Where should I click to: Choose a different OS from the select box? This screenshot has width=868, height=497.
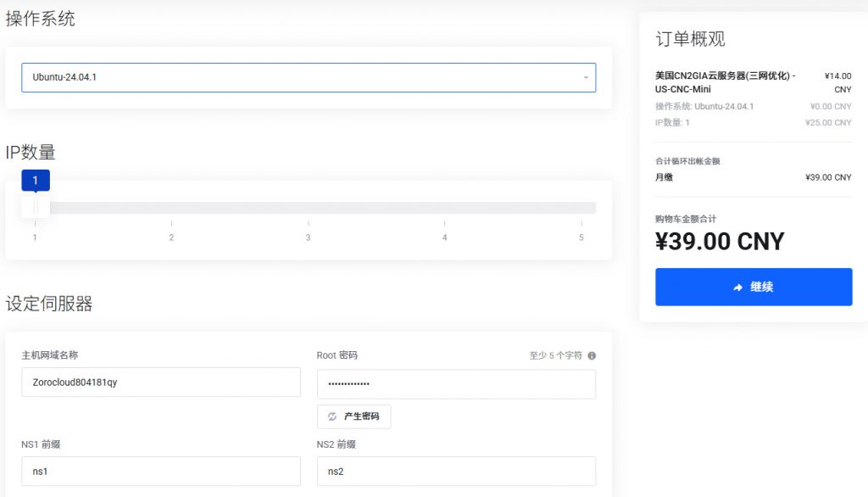point(309,75)
